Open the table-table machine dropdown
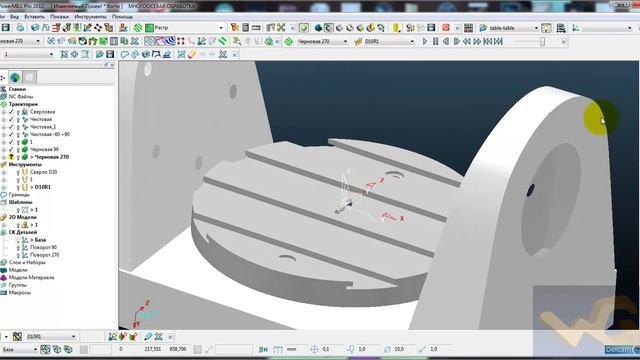 pyautogui.click(x=536, y=28)
